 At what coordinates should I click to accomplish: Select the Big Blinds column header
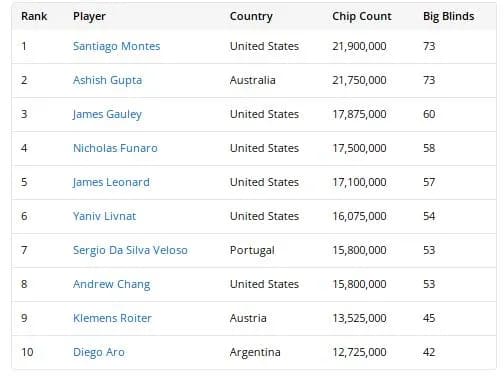(x=448, y=16)
